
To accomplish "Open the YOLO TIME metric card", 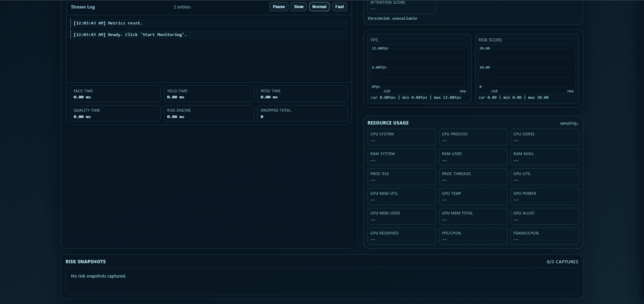I will click(209, 94).
